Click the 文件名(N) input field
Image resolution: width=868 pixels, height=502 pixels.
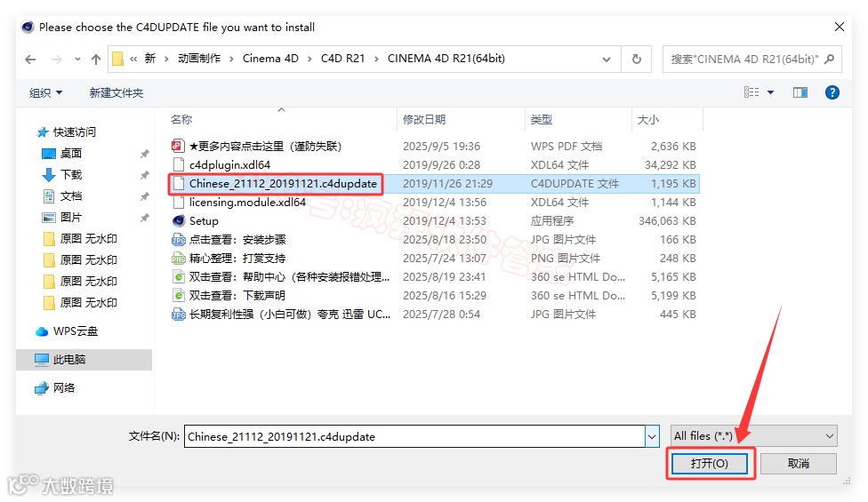[414, 436]
